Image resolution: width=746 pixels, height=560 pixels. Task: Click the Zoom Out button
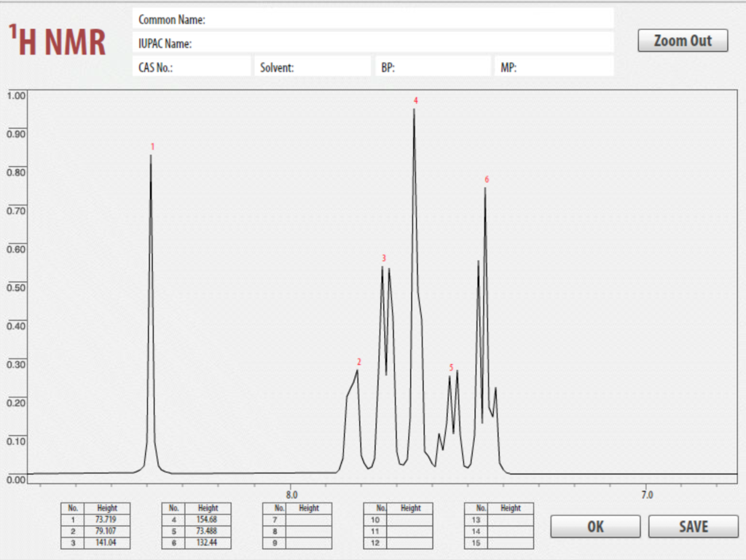click(682, 40)
